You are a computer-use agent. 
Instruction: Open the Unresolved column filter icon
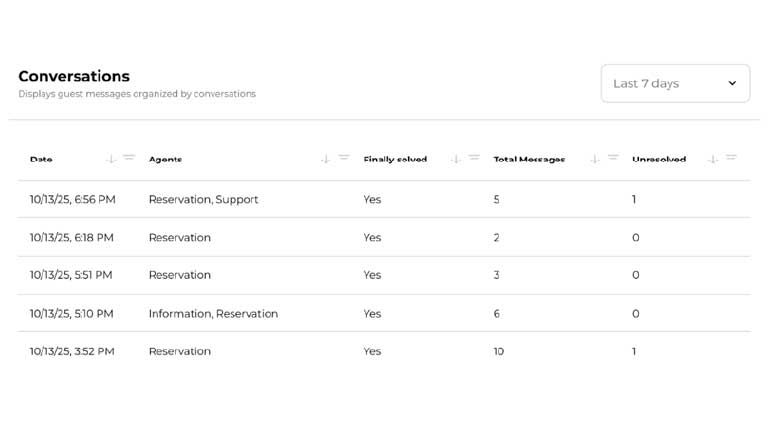click(x=731, y=158)
